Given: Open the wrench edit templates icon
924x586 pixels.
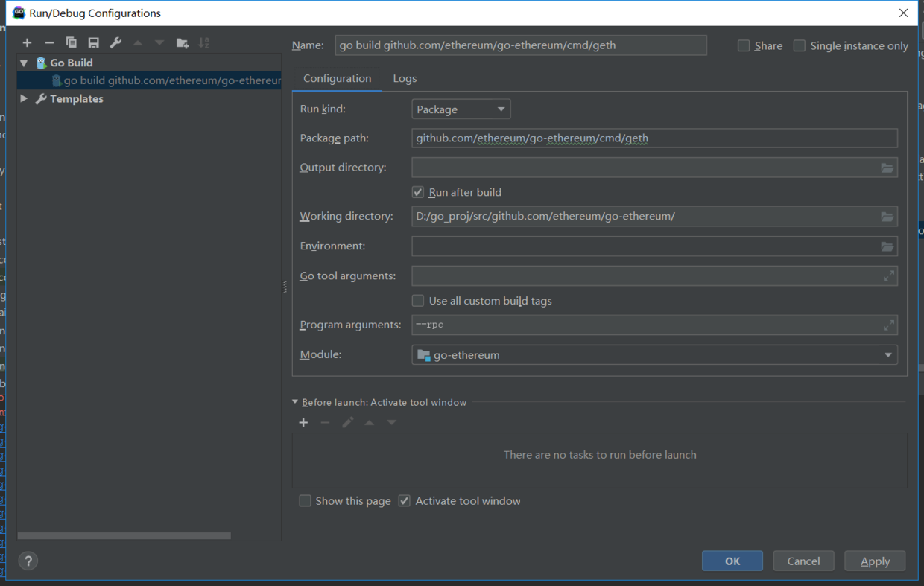Looking at the screenshot, I should pos(115,43).
